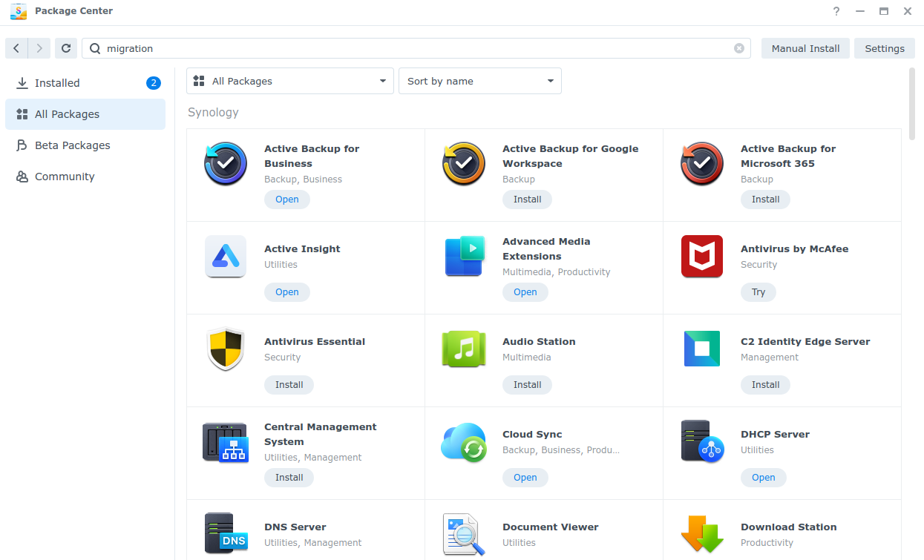Open the Installed section in sidebar
Viewport: 924px width, 560px height.
pyautogui.click(x=85, y=83)
